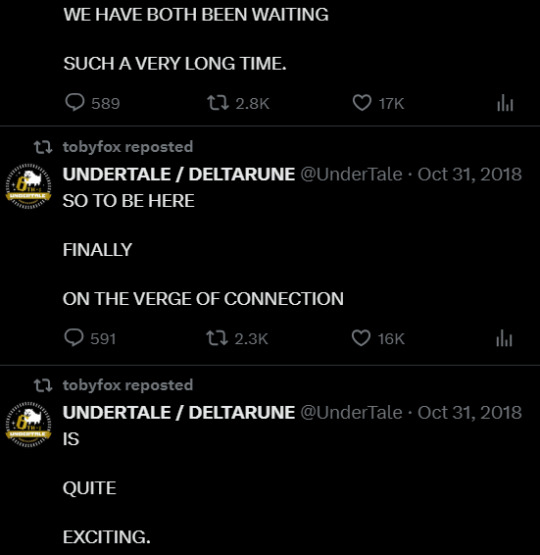View analytics for the 'SUCH A VERY LONG TIME' tweet
The height and width of the screenshot is (555, 540).
(x=505, y=103)
